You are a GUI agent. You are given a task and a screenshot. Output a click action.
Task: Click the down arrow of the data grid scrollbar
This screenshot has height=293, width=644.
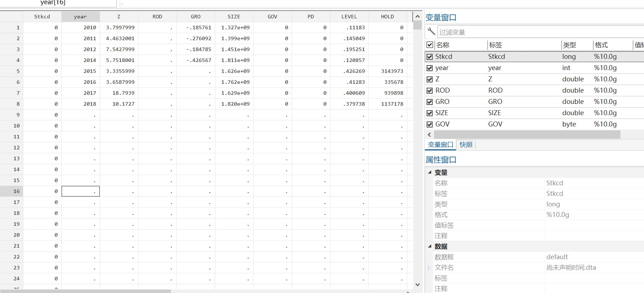click(x=417, y=285)
